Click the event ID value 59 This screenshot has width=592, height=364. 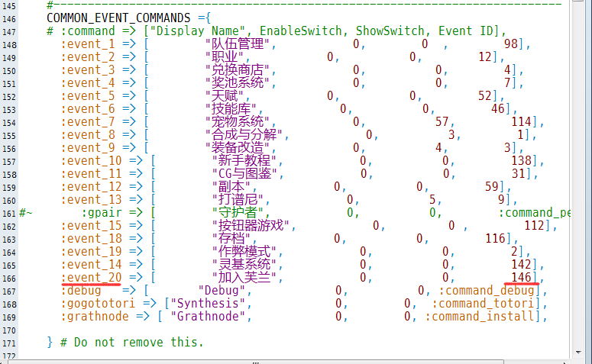[x=492, y=187]
